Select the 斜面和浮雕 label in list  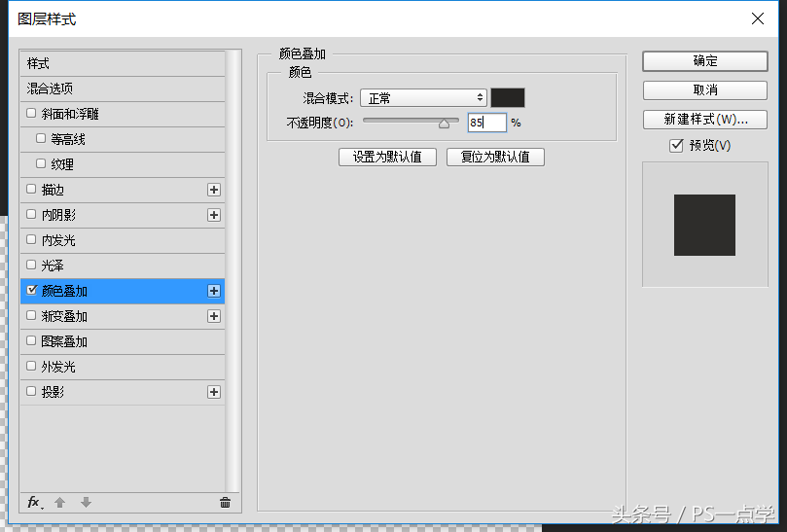70,114
